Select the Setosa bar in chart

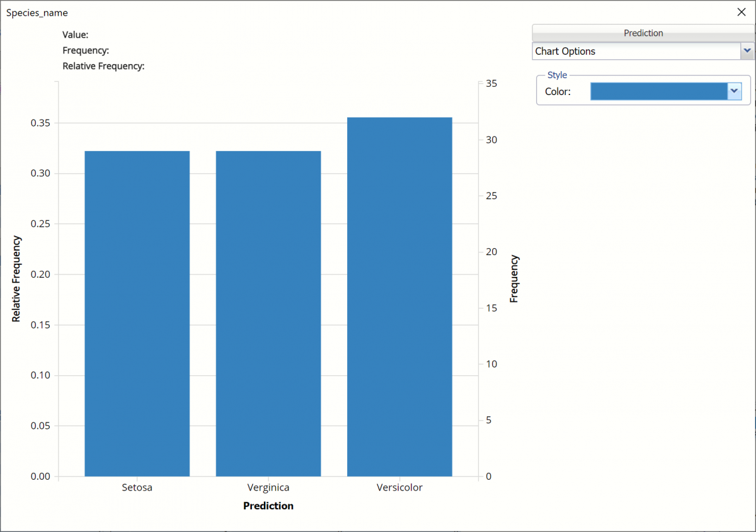pyautogui.click(x=137, y=314)
